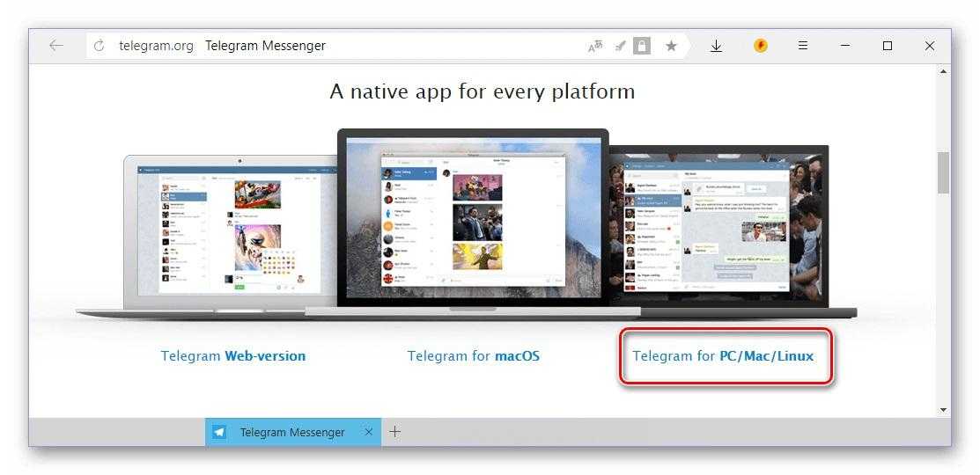Bookmark the page with the star icon
The height and width of the screenshot is (475, 980).
(671, 46)
